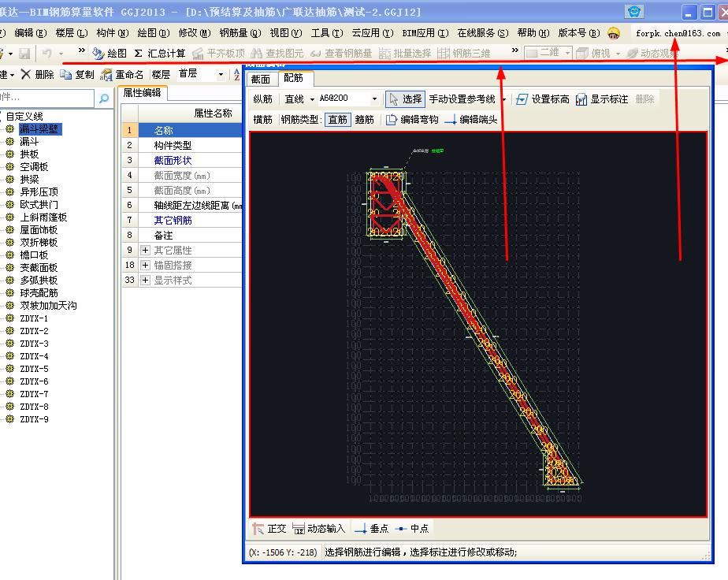Open the 直线 draw mode dropdown

pos(312,99)
